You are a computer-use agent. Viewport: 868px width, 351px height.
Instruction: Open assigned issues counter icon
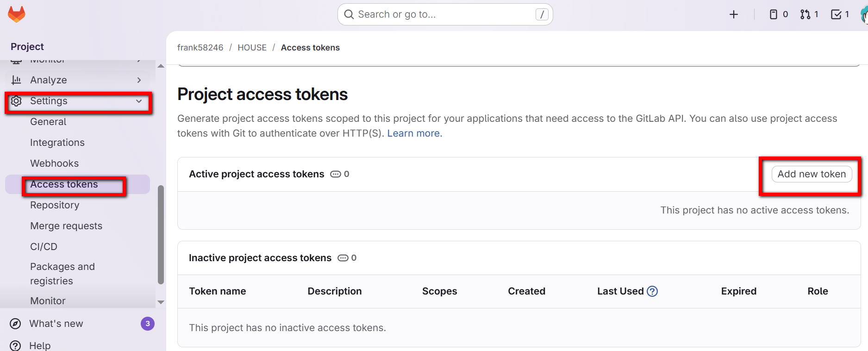pos(778,14)
